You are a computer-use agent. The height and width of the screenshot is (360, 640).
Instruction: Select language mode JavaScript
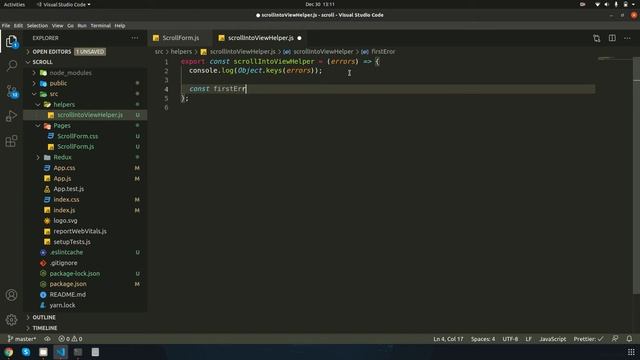(553, 339)
